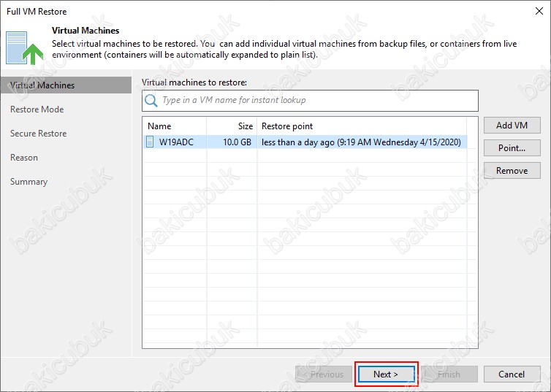Image resolution: width=551 pixels, height=392 pixels.
Task: Focus the VM name lookup field
Action: tap(310, 101)
